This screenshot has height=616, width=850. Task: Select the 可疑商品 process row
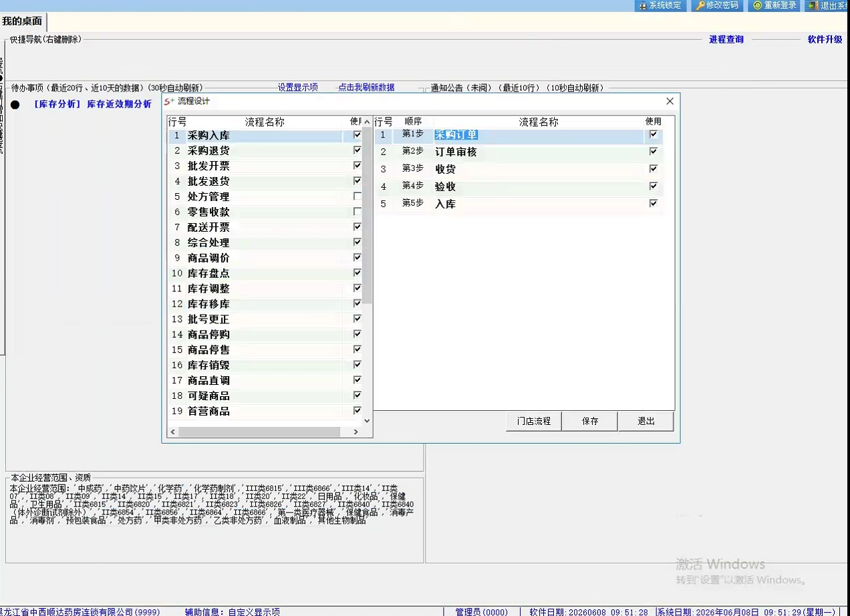coord(265,396)
